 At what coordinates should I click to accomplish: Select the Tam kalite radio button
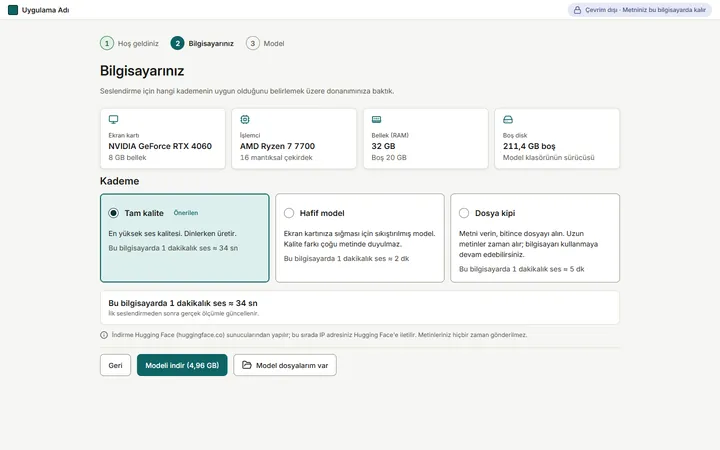[113, 213]
